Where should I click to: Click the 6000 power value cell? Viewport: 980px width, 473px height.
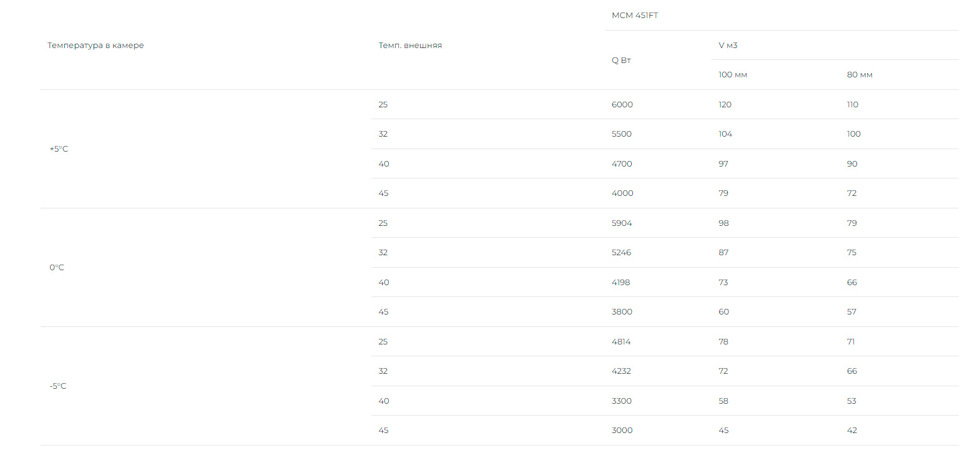click(x=622, y=105)
